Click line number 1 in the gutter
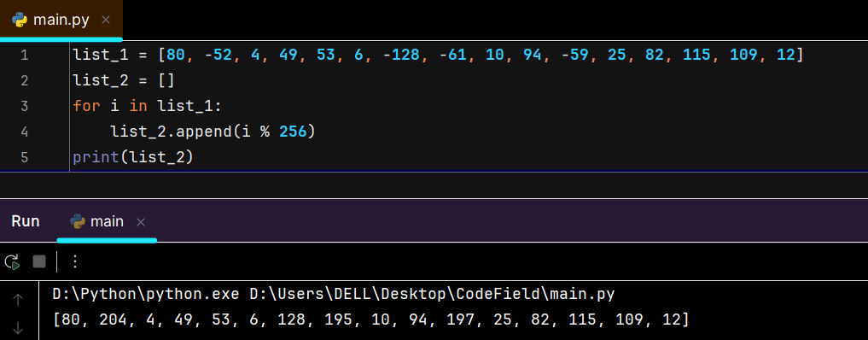Image resolution: width=868 pixels, height=340 pixels. 24,56
